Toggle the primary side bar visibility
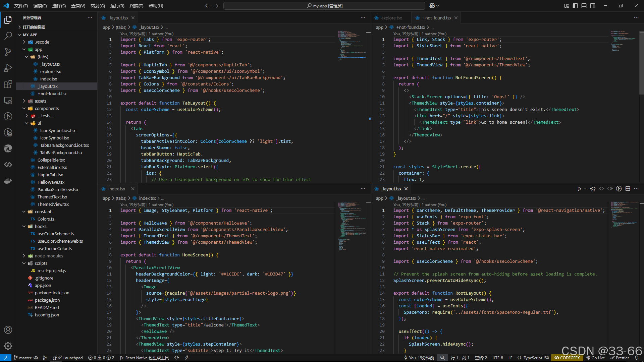 575,6
